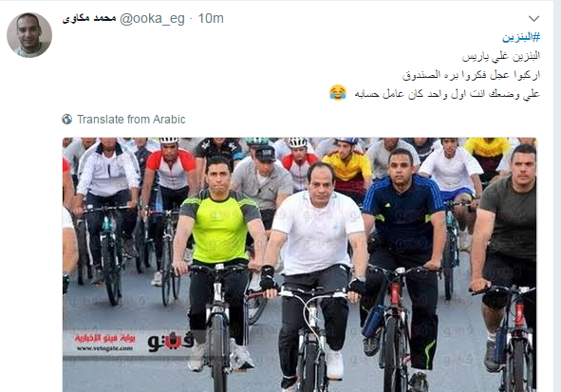Open the tweet via its 10m timestamp

tap(211, 18)
